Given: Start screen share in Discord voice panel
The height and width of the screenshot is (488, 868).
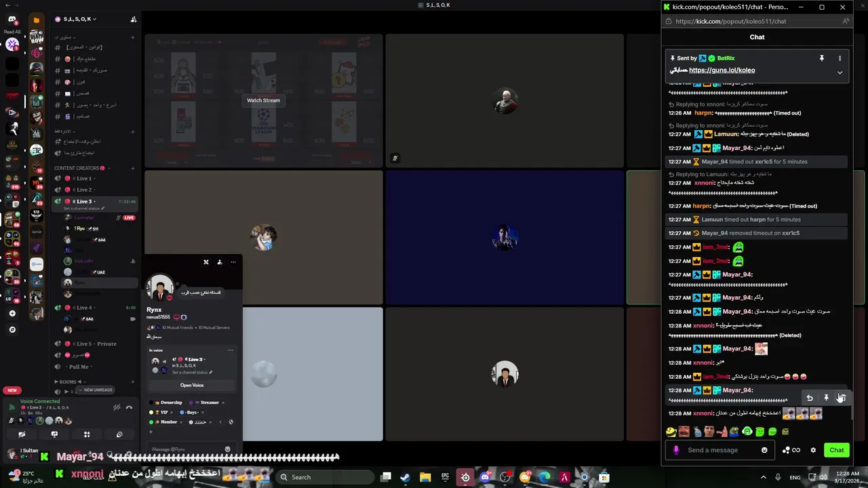Looking at the screenshot, I should point(54,434).
